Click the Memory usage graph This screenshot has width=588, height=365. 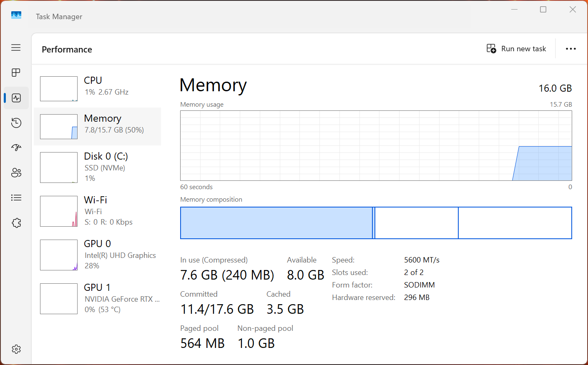[376, 145]
